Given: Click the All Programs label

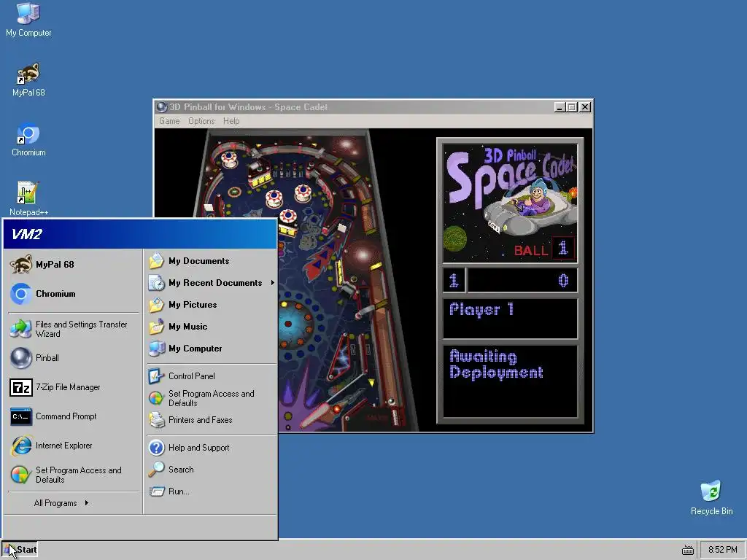Looking at the screenshot, I should pyautogui.click(x=55, y=503).
